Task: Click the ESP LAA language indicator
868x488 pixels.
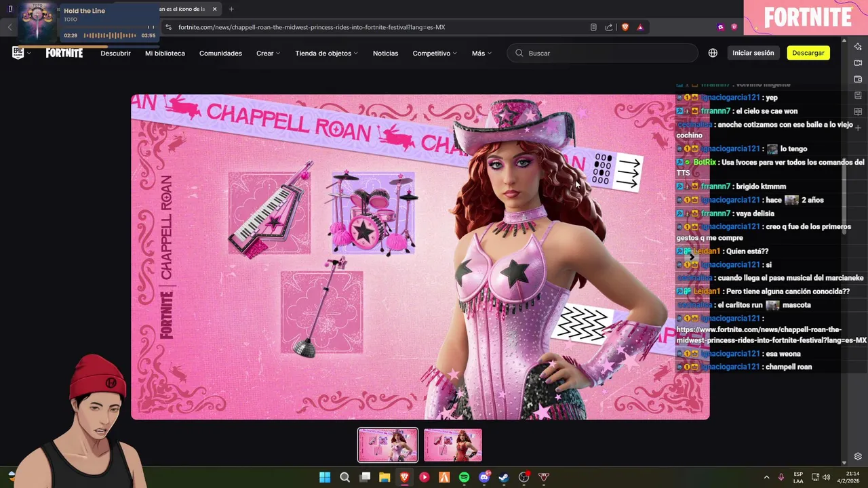Action: pos(798,477)
